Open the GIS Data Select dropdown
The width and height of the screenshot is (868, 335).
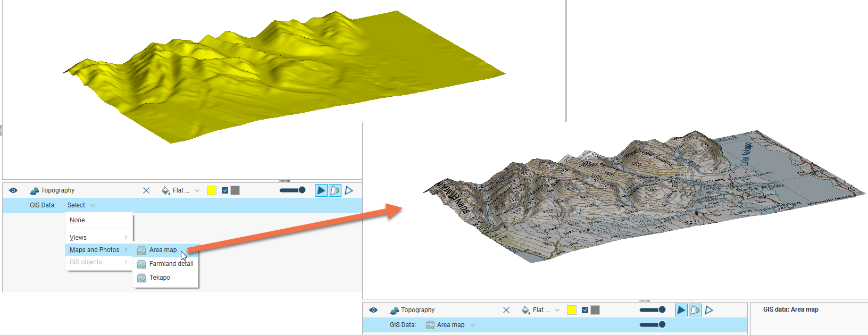click(x=81, y=205)
